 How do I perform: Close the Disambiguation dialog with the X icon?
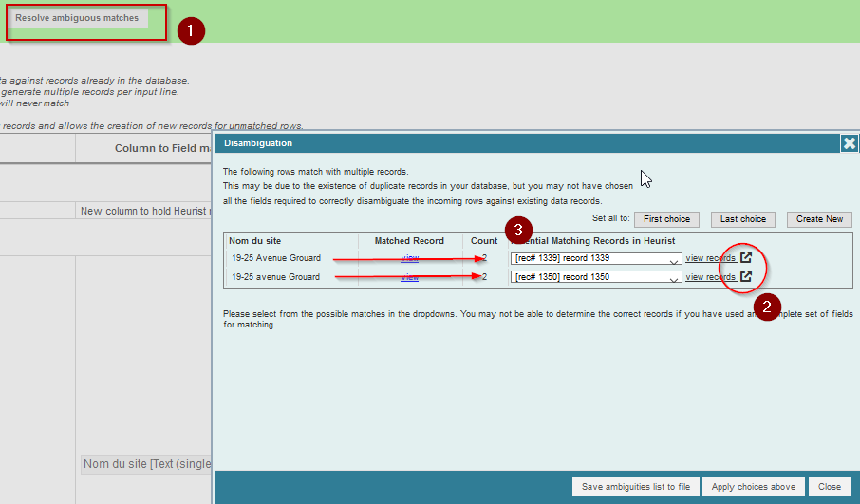tap(849, 143)
